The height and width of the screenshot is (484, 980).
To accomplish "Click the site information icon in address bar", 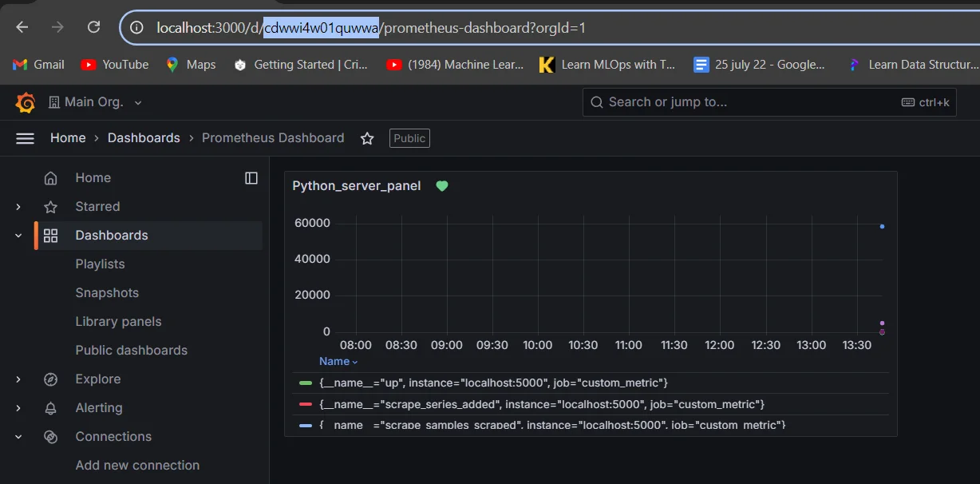I will tap(136, 27).
